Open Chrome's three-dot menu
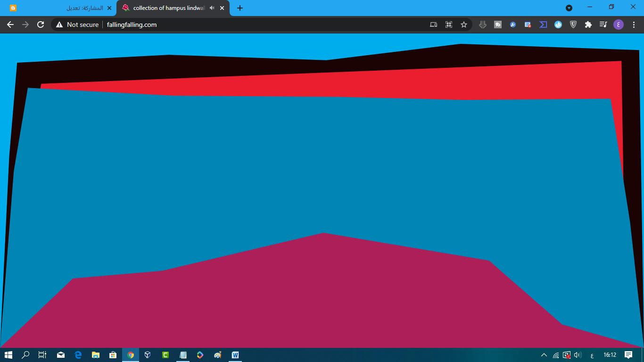Viewport: 644px width, 362px height. pyautogui.click(x=634, y=25)
